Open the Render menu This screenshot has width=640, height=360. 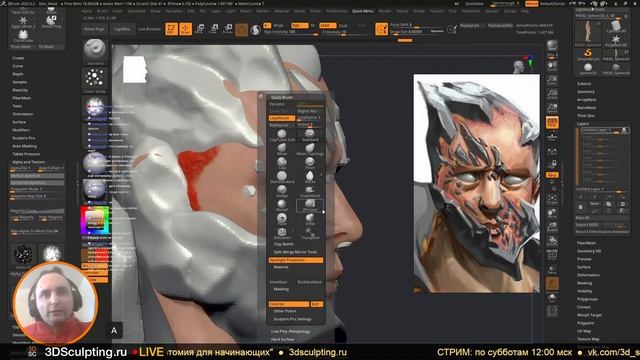point(384,11)
